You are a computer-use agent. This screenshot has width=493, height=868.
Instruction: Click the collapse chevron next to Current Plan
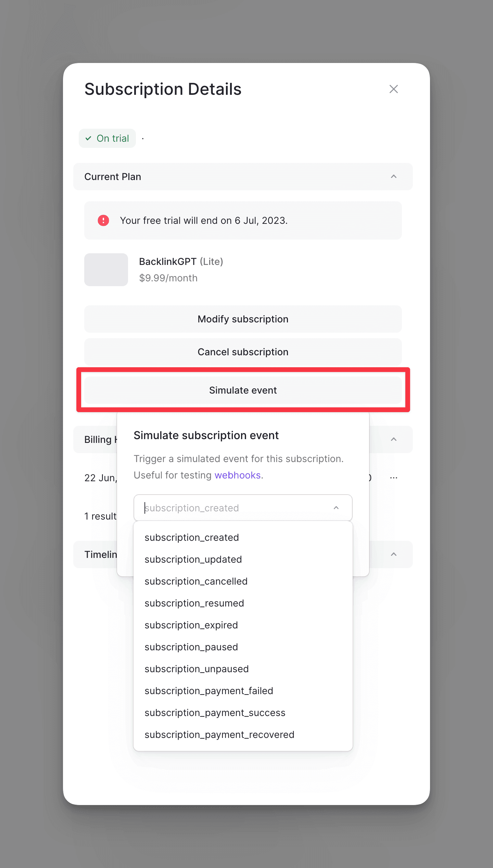click(x=394, y=176)
